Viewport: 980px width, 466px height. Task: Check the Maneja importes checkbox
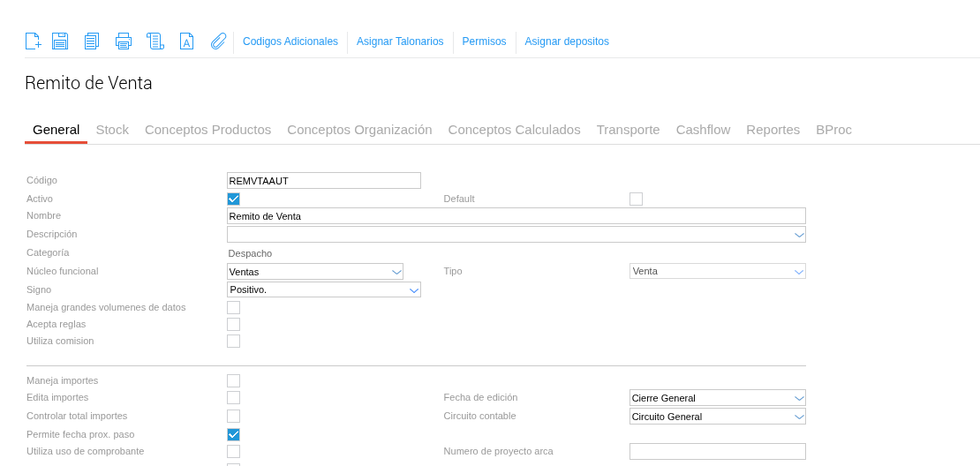pyautogui.click(x=233, y=381)
